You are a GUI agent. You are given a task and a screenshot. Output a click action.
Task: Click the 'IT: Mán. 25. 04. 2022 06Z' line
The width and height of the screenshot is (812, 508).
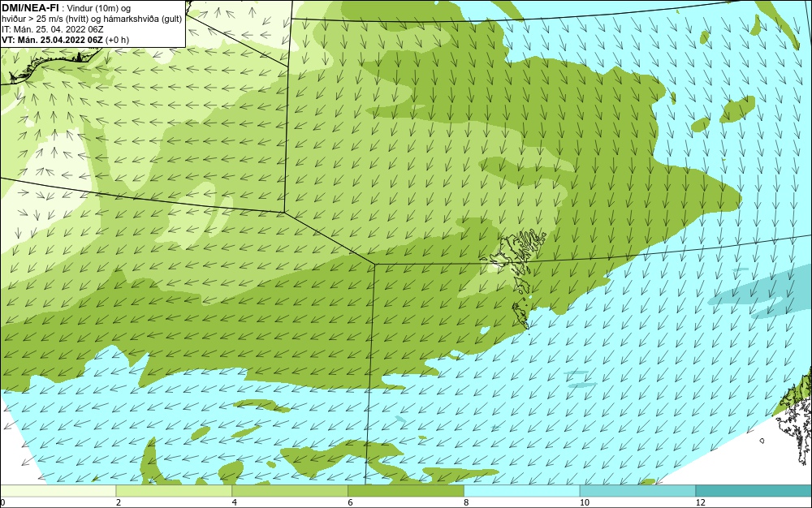52,29
